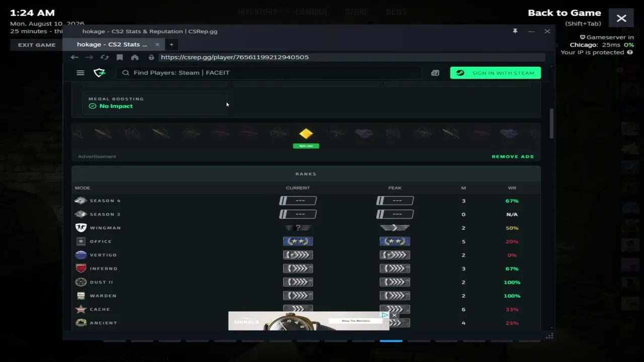This screenshot has height=362, width=644.
Task: Click Office win rate 20%
Action: point(512,241)
